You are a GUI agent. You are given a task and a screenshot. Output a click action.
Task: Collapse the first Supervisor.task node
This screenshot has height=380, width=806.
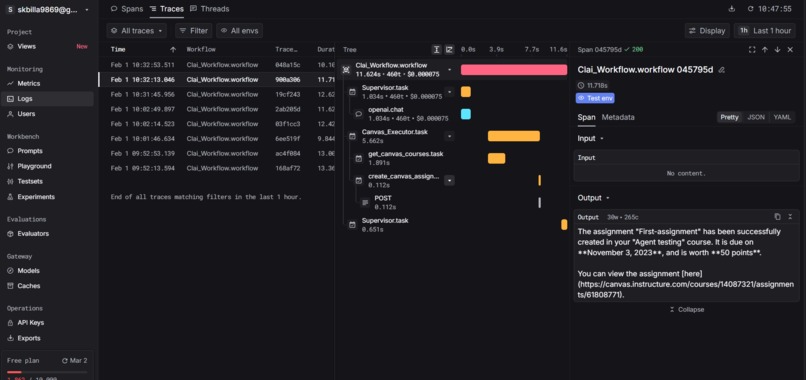450,92
